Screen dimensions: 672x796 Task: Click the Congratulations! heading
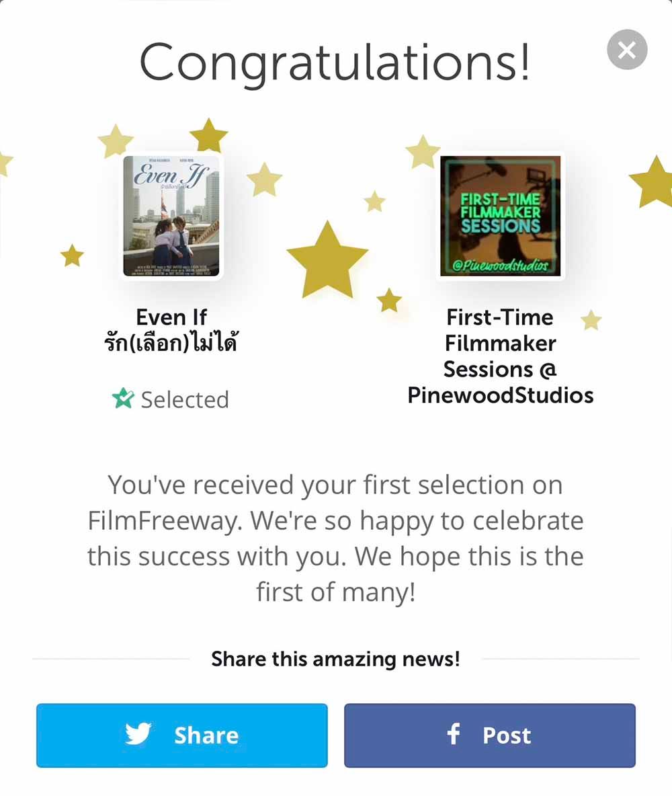[x=334, y=62]
